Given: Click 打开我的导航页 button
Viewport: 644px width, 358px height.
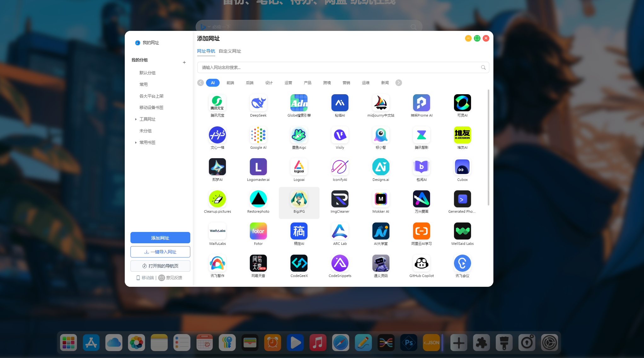Looking at the screenshot, I should [160, 266].
